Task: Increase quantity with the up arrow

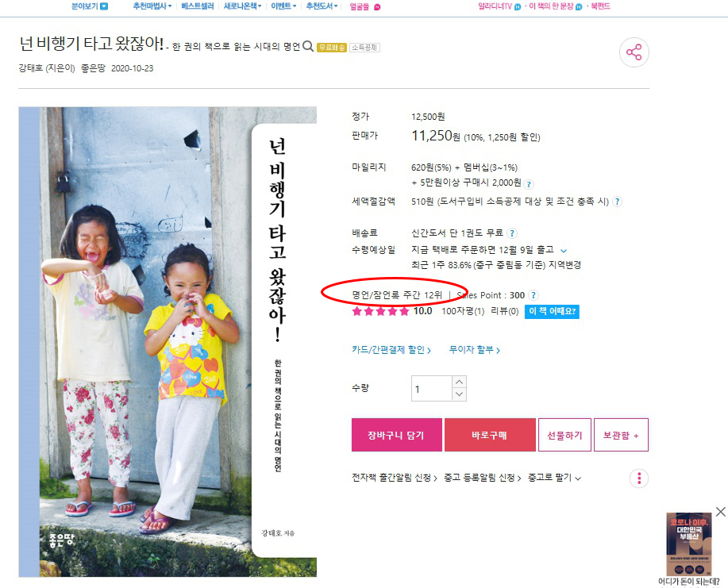Action: pos(459,382)
